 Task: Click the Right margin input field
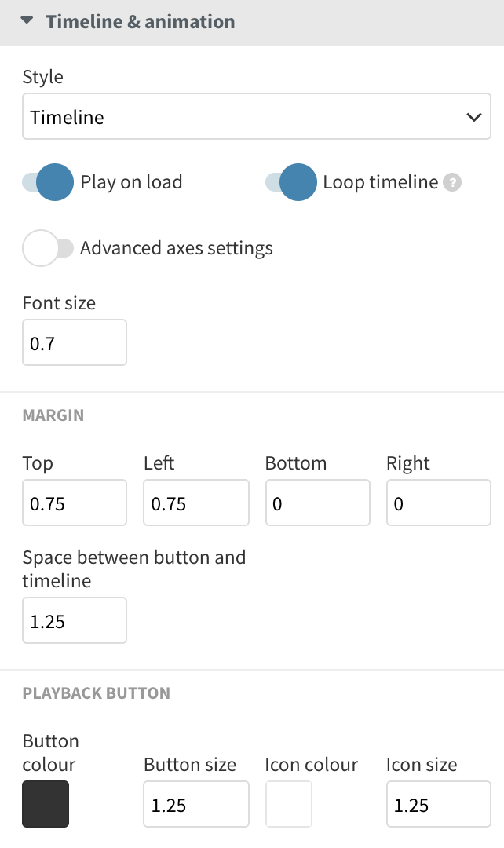[439, 503]
